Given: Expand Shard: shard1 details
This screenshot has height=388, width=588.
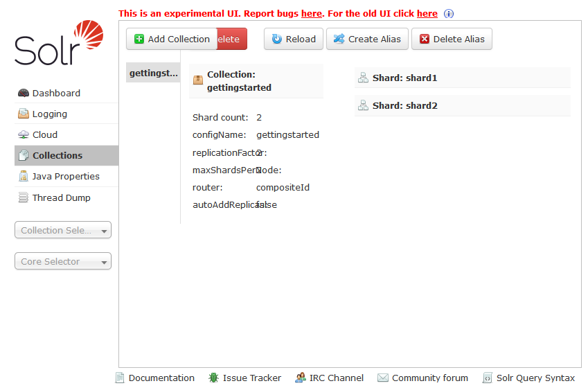Looking at the screenshot, I should click(x=463, y=78).
